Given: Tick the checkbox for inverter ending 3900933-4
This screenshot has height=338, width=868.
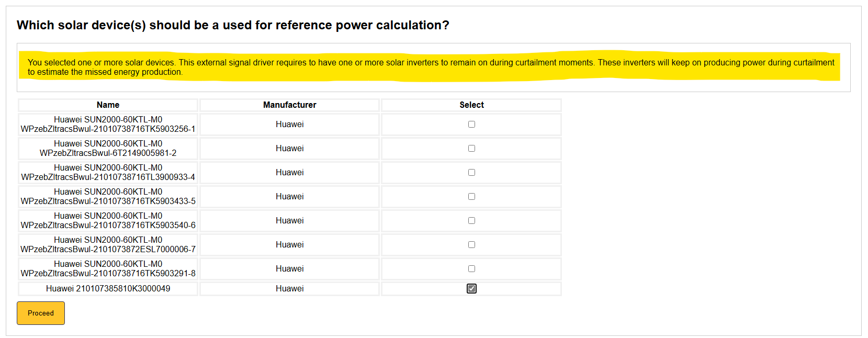Looking at the screenshot, I should point(471,173).
